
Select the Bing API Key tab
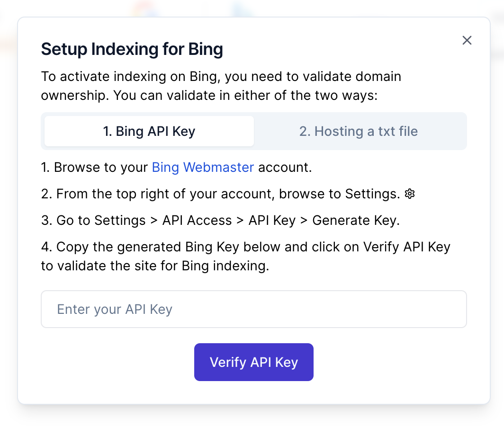pos(149,131)
